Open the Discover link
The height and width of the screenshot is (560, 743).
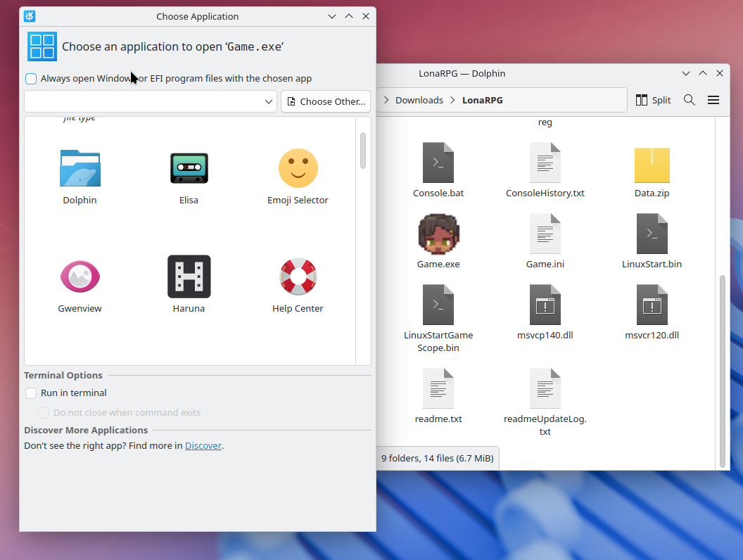[x=203, y=446]
